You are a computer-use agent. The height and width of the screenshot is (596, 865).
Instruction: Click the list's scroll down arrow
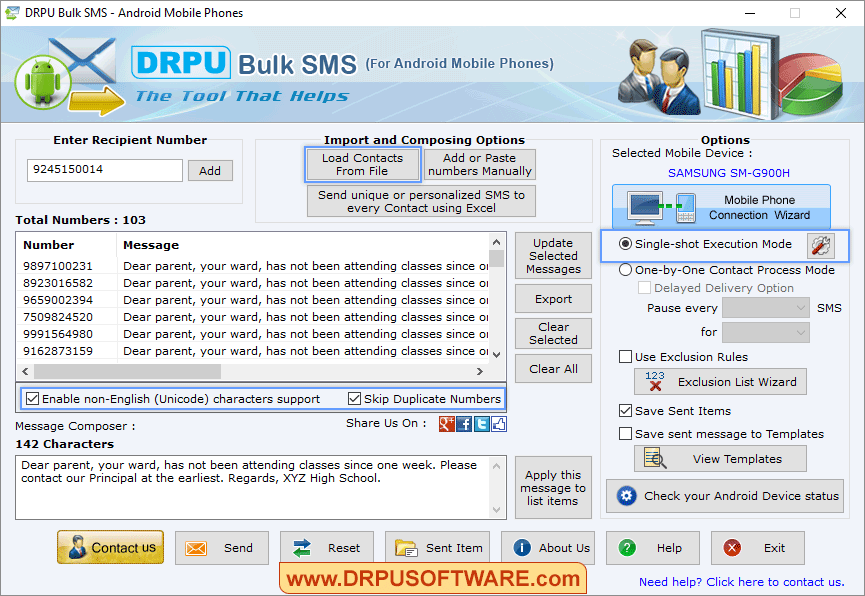click(x=496, y=354)
